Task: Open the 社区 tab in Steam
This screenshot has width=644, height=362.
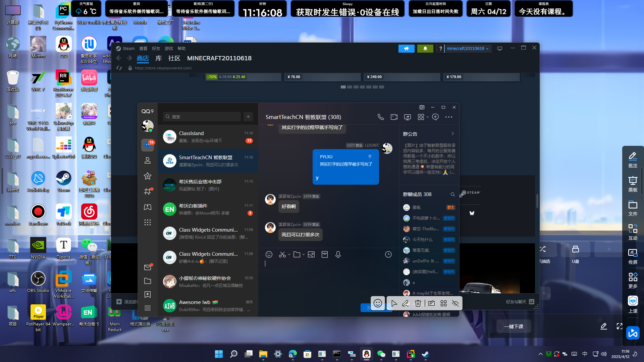Action: point(174,58)
